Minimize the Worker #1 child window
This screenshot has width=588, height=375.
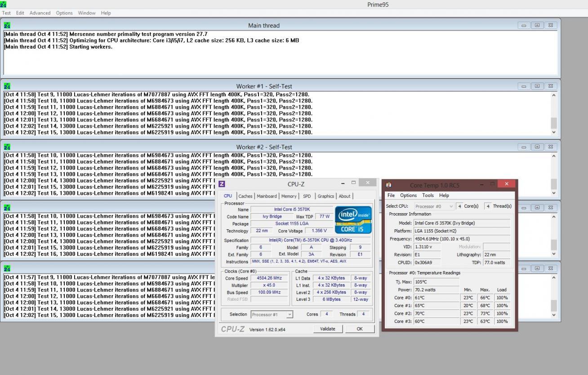click(524, 86)
